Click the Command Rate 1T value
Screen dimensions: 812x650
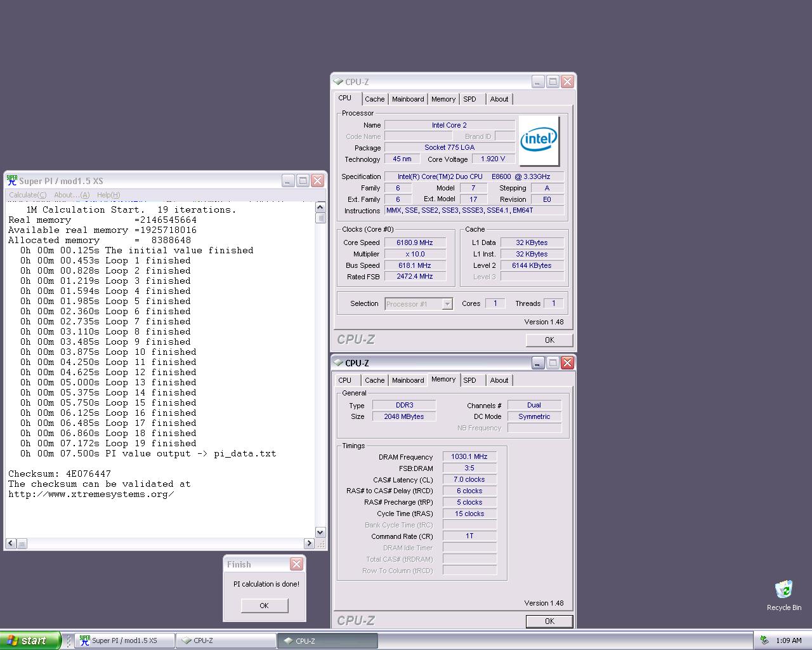click(469, 536)
